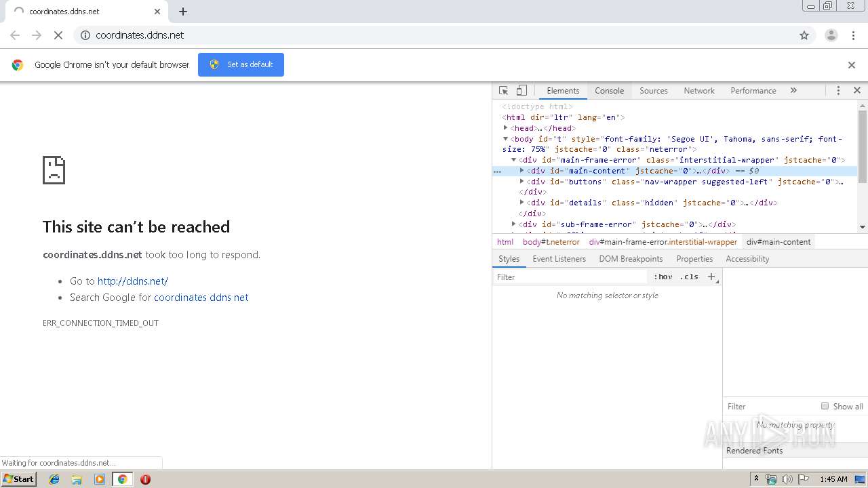Open the Windows Start menu
The height and width of the screenshot is (488, 868).
pos(18,479)
